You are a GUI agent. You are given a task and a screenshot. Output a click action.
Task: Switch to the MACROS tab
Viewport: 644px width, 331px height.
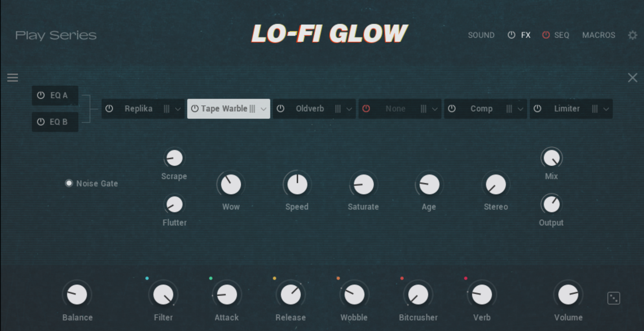(599, 35)
